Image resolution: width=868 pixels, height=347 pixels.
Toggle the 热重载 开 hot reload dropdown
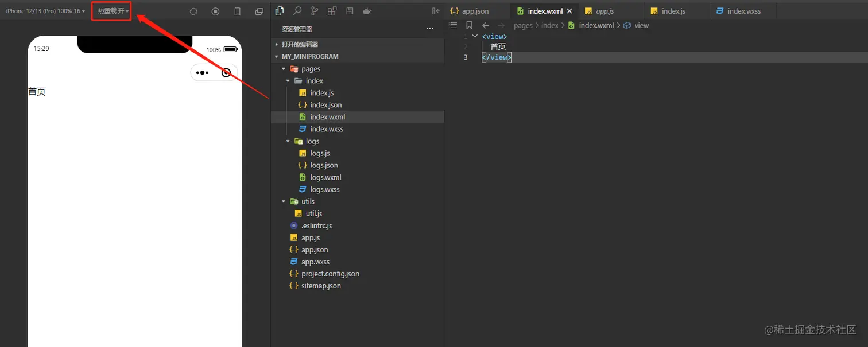(x=113, y=11)
